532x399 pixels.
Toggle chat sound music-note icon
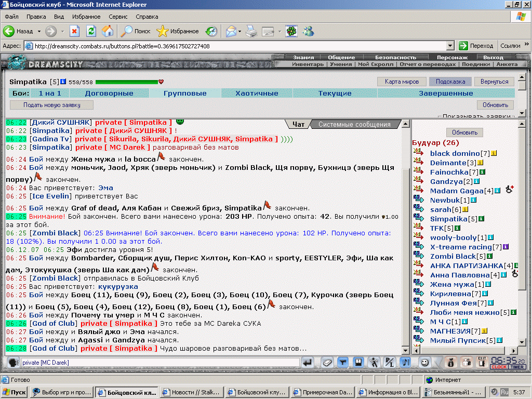[x=405, y=363]
